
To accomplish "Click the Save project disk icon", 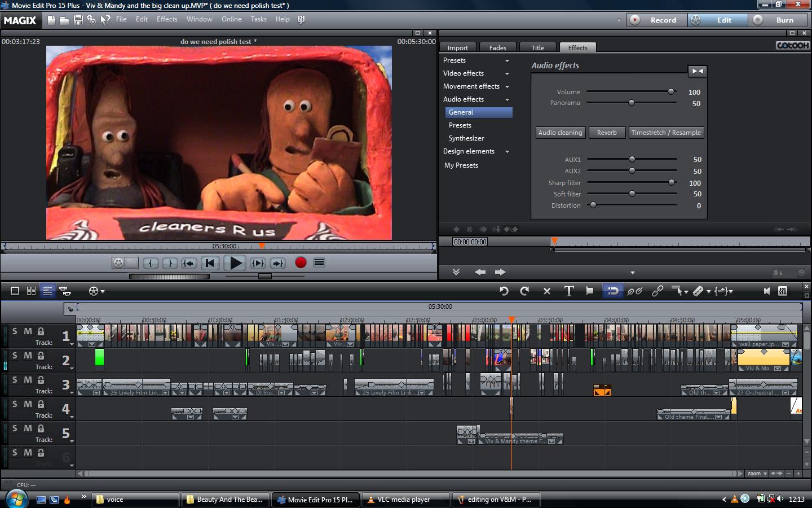I will point(78,20).
